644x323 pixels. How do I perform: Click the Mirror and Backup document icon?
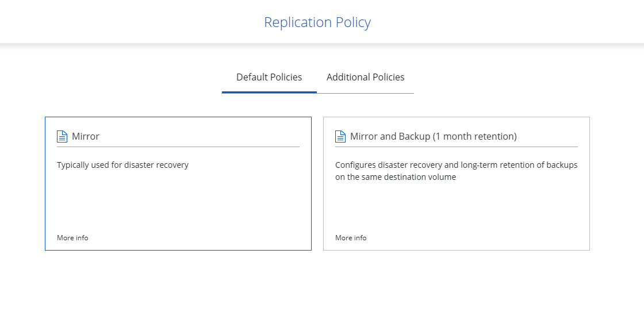(x=340, y=137)
